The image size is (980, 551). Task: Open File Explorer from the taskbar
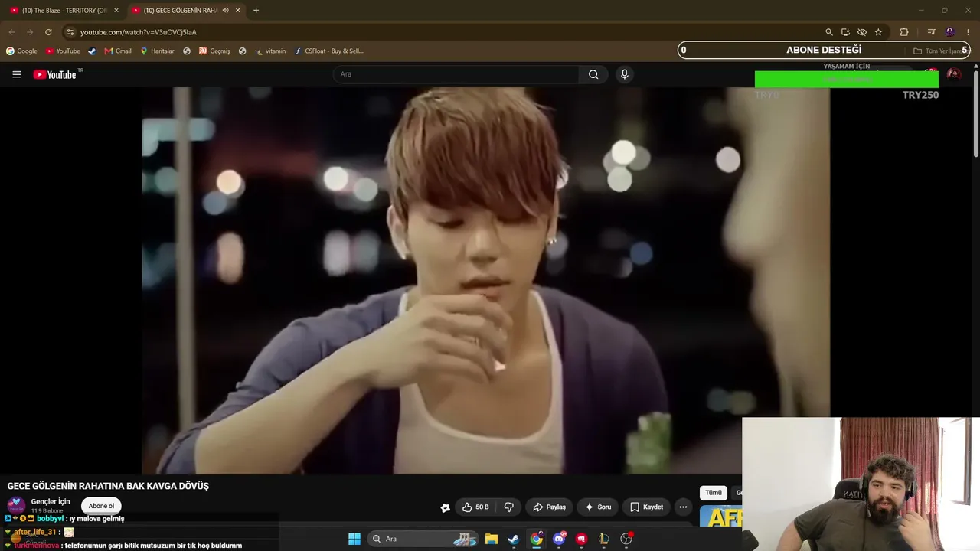point(491,539)
